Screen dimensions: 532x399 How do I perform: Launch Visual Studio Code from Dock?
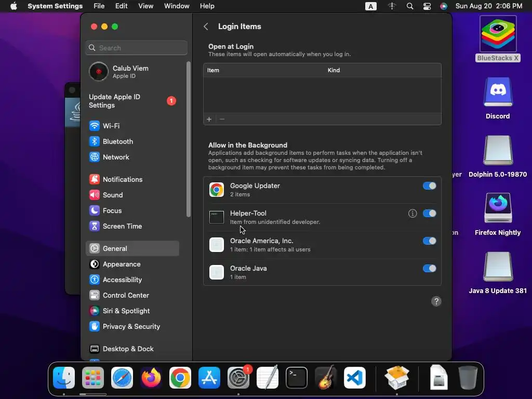point(355,378)
